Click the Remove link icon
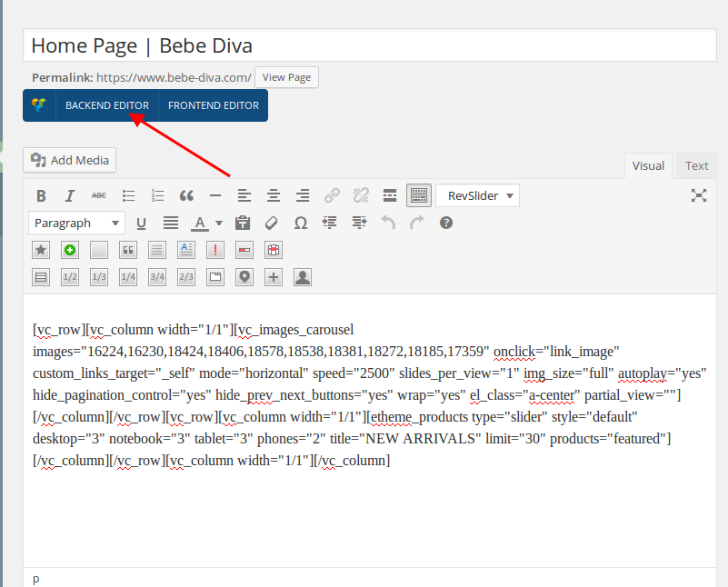The image size is (728, 587). (x=361, y=196)
